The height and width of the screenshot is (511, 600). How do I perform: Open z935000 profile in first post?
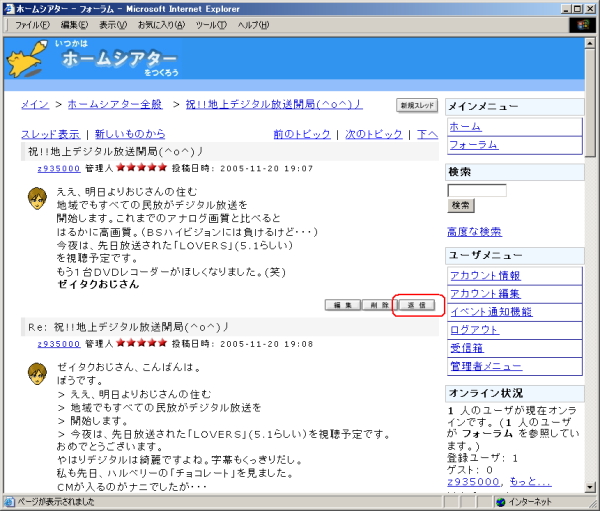point(59,169)
